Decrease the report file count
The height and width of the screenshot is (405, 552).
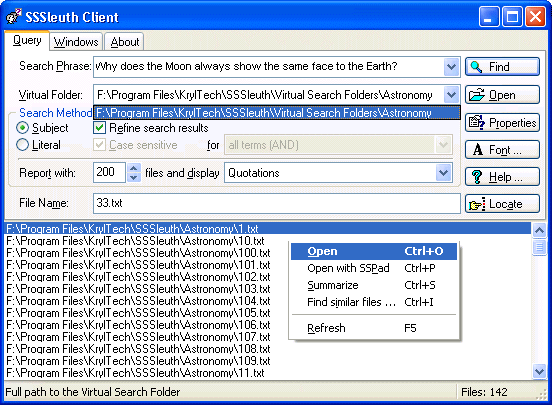click(133, 177)
